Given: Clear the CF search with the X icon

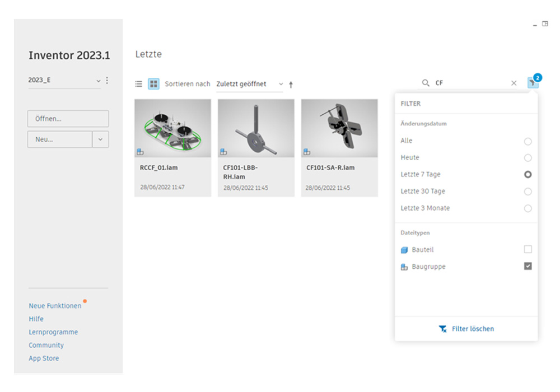Looking at the screenshot, I should [x=514, y=82].
